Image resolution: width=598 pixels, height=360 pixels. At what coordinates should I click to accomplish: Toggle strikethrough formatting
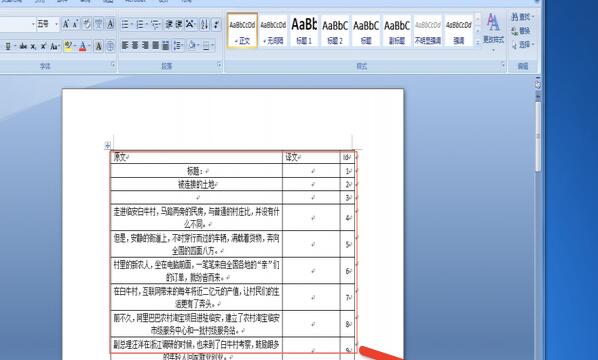point(23,47)
